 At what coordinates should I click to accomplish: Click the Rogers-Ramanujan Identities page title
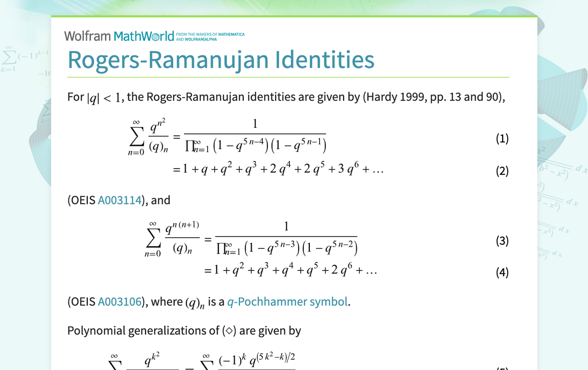click(x=221, y=60)
